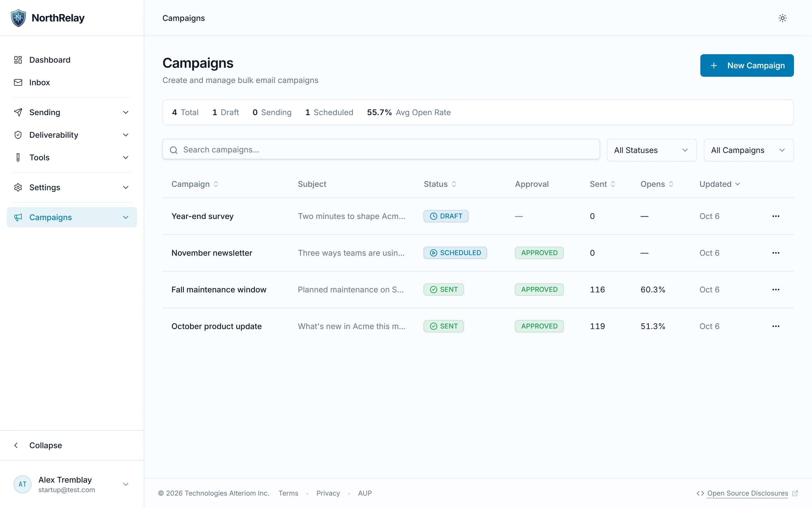Expand the Deliverability menu chevron
The image size is (812, 508).
[126, 135]
